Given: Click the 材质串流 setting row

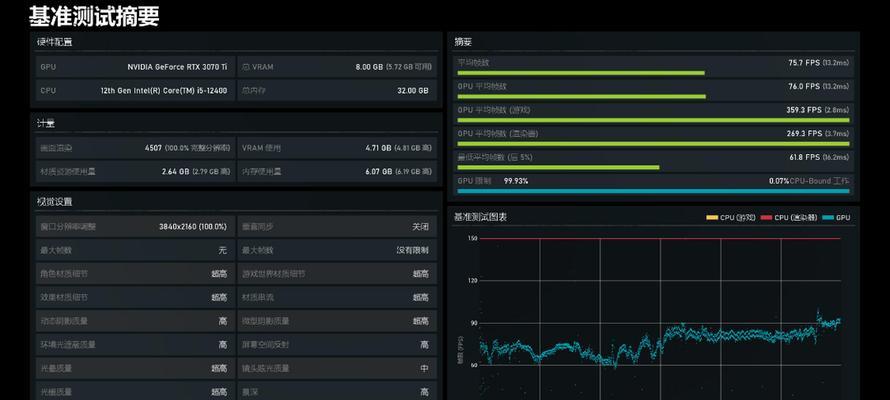Looking at the screenshot, I should (337, 297).
